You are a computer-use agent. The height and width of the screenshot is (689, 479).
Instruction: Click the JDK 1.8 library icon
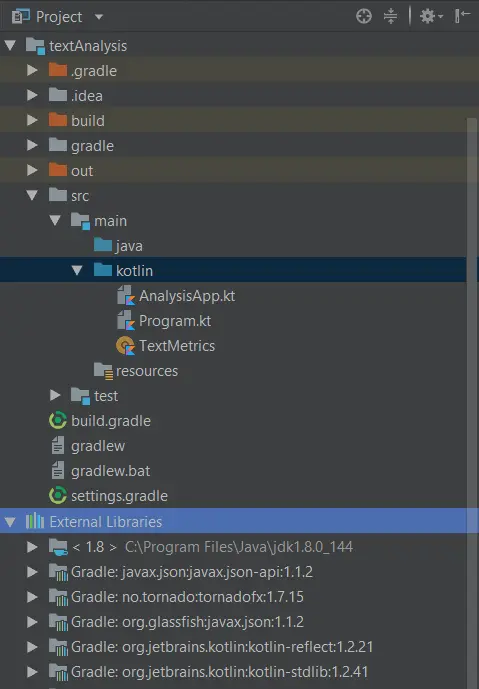click(58, 547)
